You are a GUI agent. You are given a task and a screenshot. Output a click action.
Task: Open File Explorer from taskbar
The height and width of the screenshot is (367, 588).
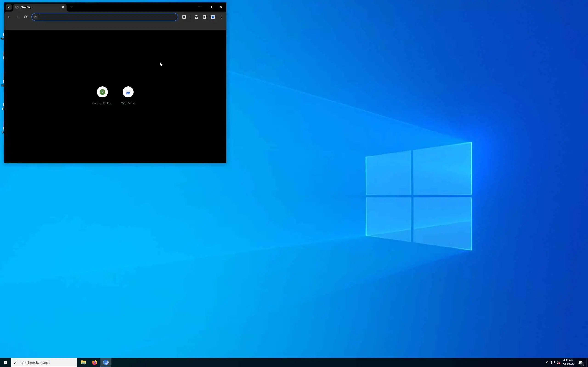[x=83, y=362]
